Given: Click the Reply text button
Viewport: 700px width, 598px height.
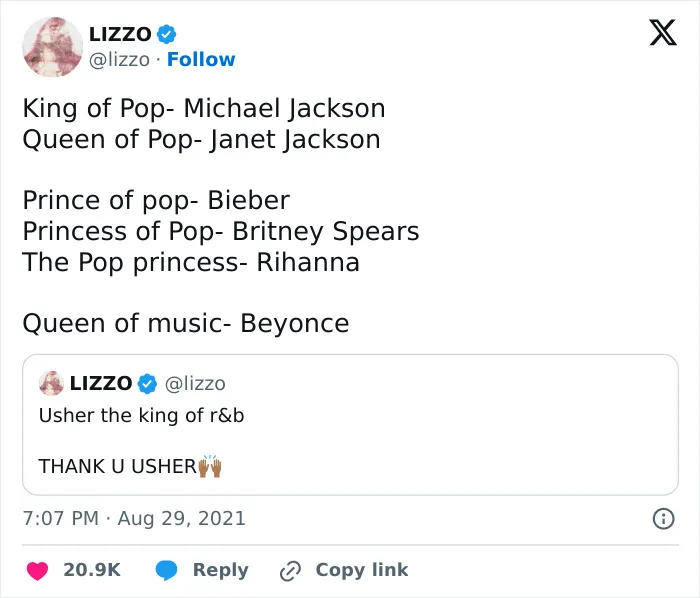Looking at the screenshot, I should click(221, 570).
